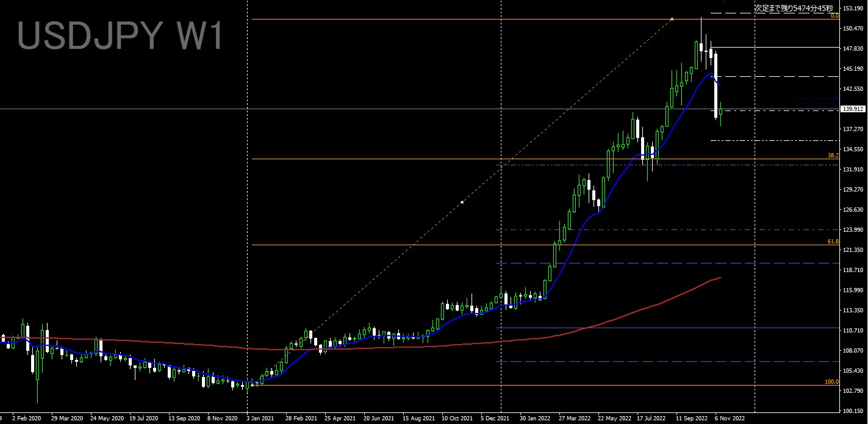
Task: Click the 134.550 price scale label
Action: point(854,149)
